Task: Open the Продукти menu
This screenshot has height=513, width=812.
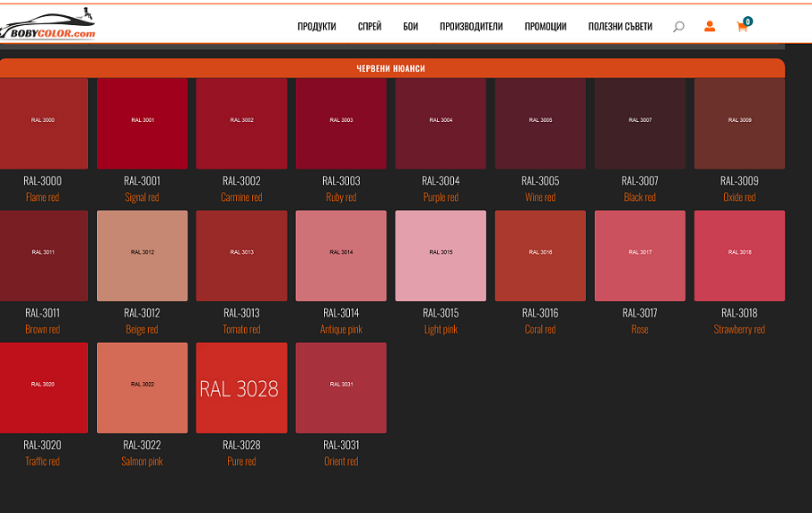Action: tap(317, 27)
